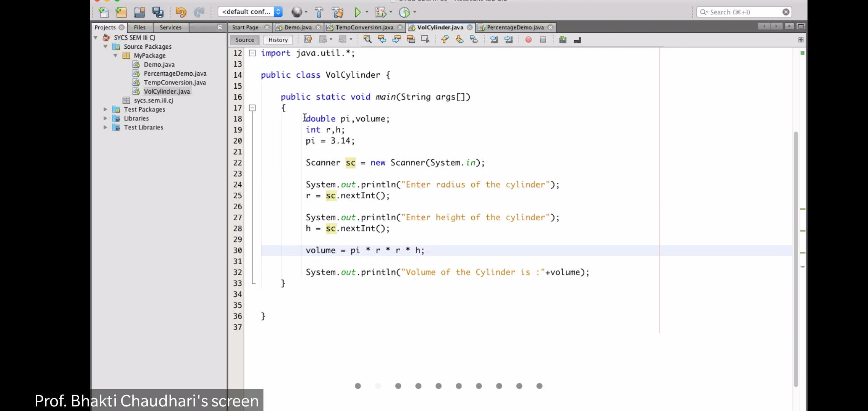
Task: Toggle the History view button
Action: pyautogui.click(x=278, y=40)
